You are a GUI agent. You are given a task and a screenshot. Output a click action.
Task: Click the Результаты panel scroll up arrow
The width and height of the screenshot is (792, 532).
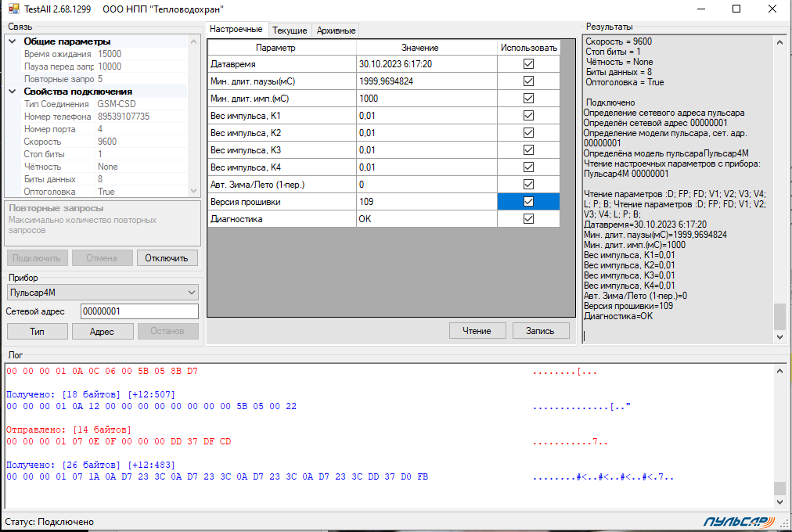pos(779,42)
